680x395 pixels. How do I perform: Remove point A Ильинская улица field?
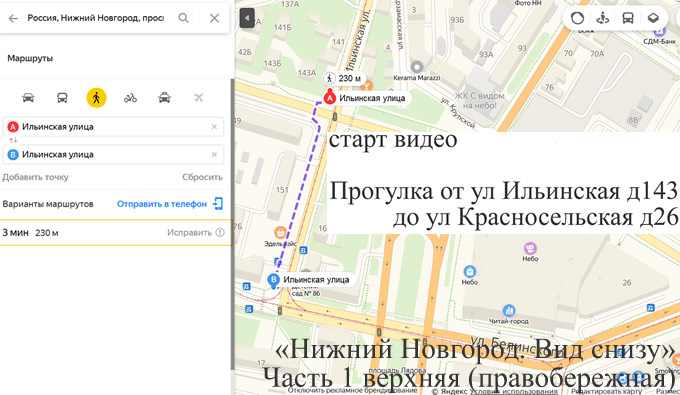click(x=214, y=127)
